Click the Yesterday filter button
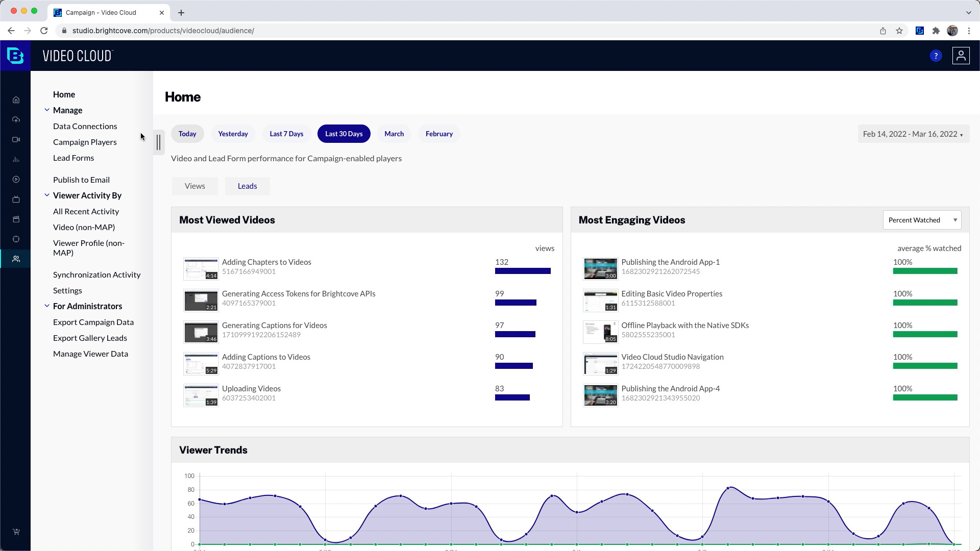The width and height of the screenshot is (980, 551). (x=233, y=133)
